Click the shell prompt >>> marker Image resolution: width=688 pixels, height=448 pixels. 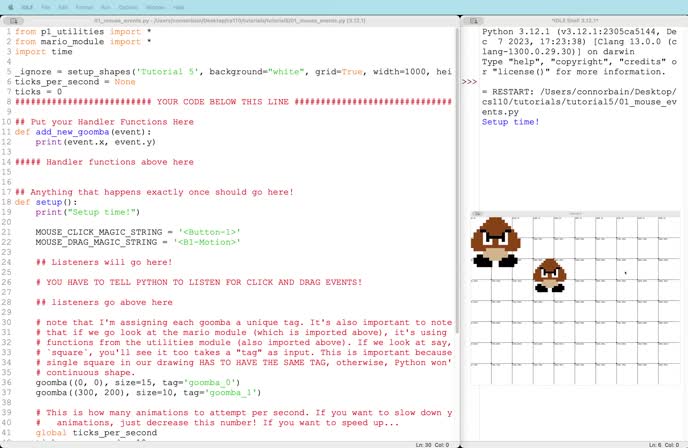click(469, 82)
